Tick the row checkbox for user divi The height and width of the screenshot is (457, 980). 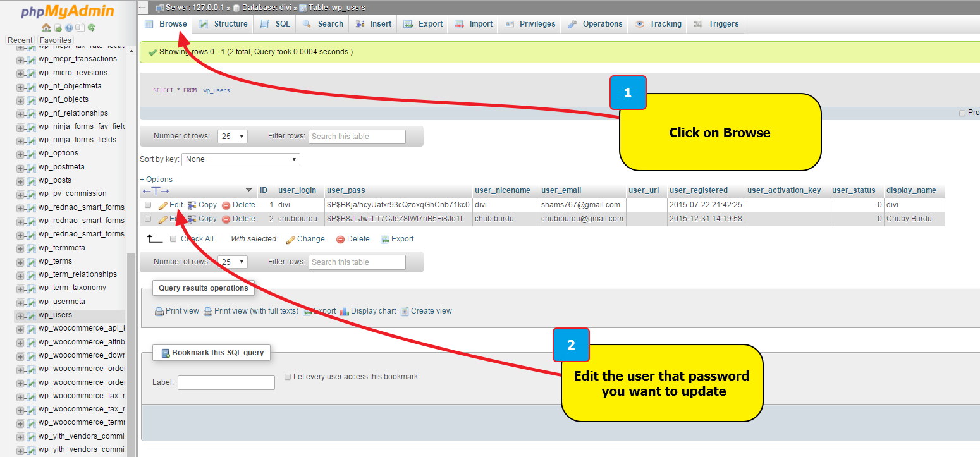click(148, 205)
